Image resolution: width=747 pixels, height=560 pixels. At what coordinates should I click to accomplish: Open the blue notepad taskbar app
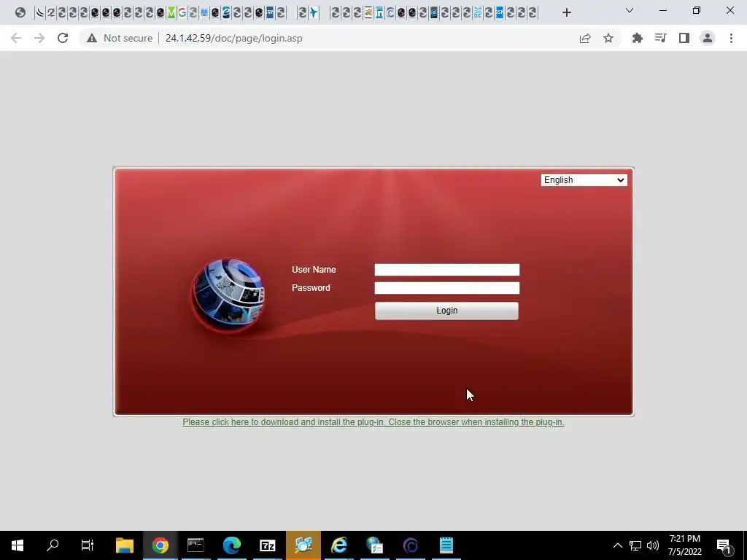(x=446, y=545)
